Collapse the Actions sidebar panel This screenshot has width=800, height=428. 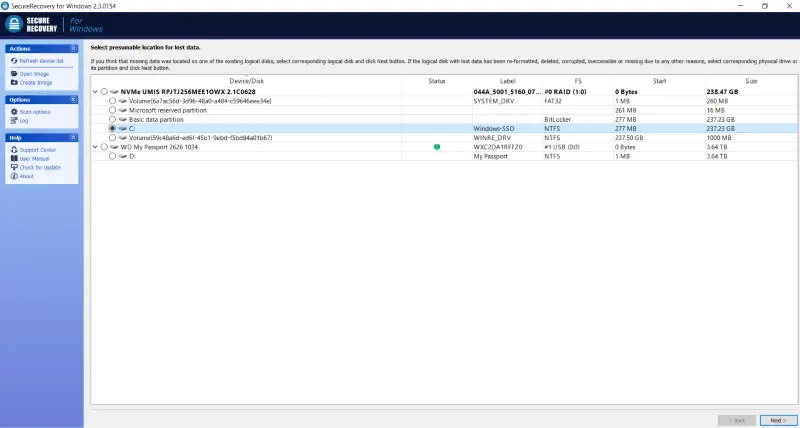click(x=73, y=48)
